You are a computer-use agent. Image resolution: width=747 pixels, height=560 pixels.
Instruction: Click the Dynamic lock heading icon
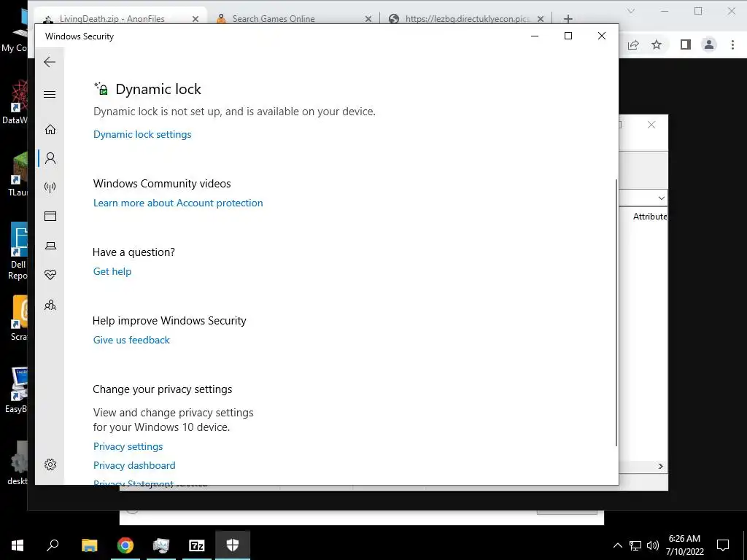pyautogui.click(x=101, y=88)
